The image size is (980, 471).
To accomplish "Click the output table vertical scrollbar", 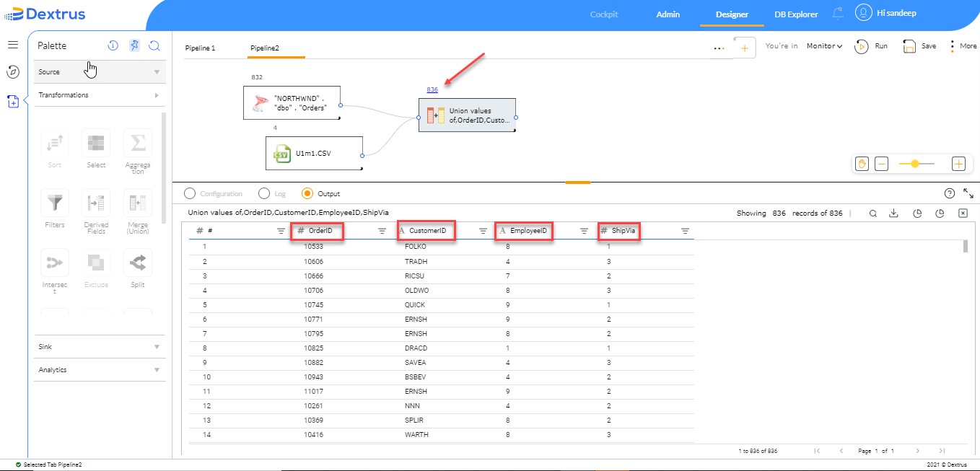I will pos(965,247).
